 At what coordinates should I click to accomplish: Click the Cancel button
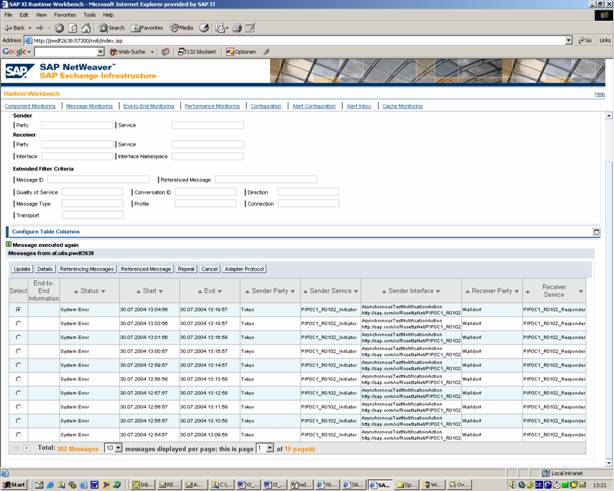tap(209, 269)
